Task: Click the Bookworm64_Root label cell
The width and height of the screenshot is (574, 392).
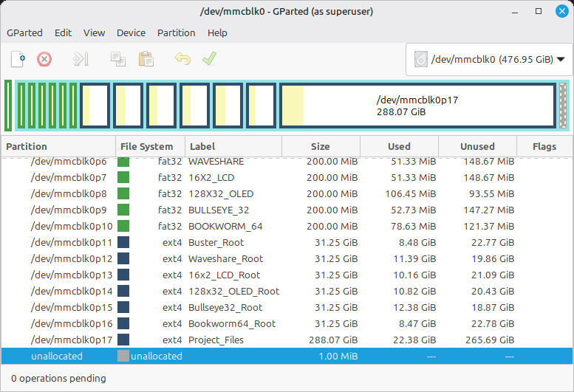Action: (232, 324)
